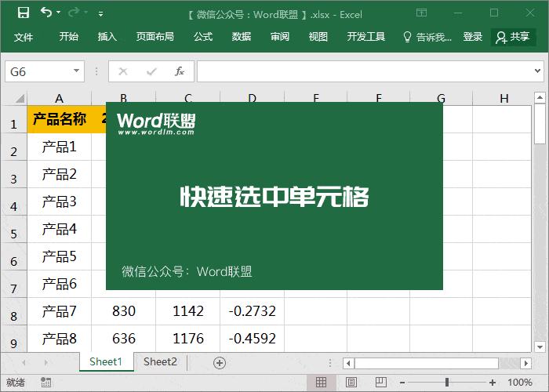
Task: Click the cell with value 1142
Action: tap(188, 311)
